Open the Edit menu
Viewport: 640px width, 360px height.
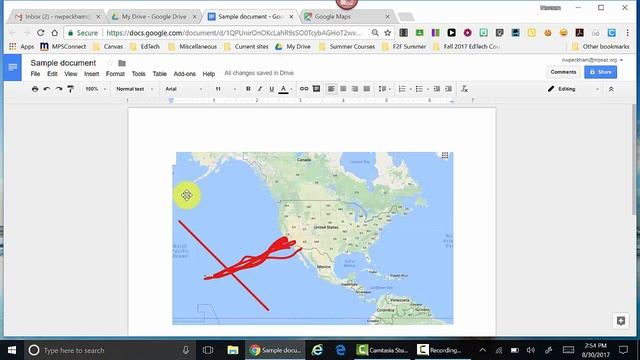52,74
